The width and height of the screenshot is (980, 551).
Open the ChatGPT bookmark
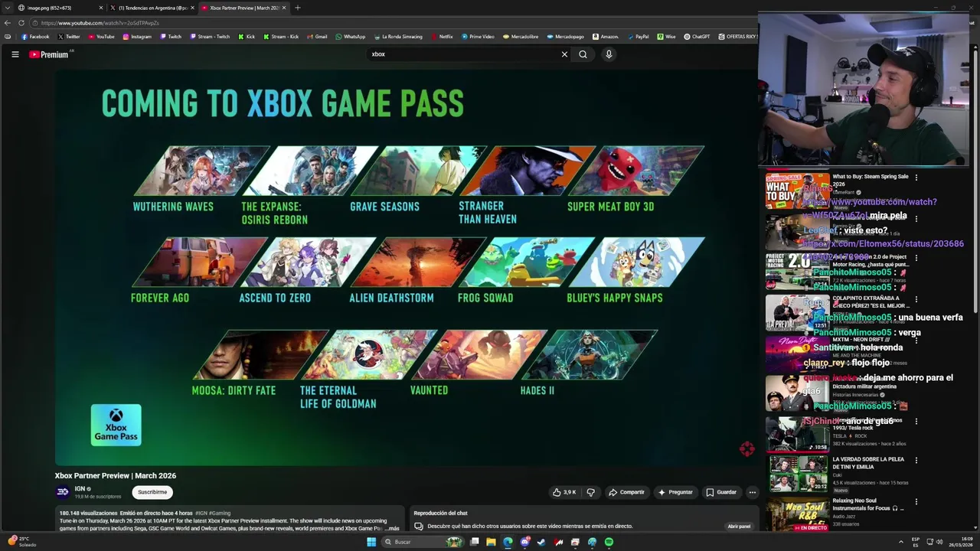coord(697,37)
